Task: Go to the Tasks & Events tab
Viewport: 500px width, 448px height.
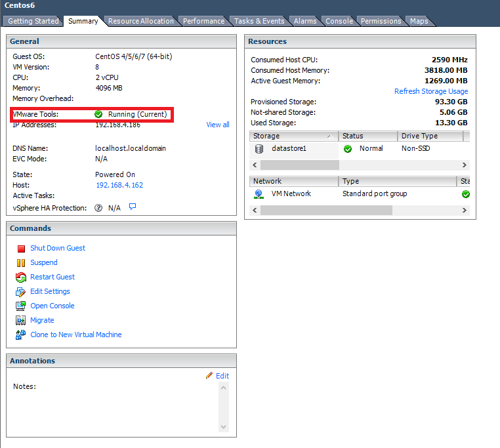Action: [259, 21]
